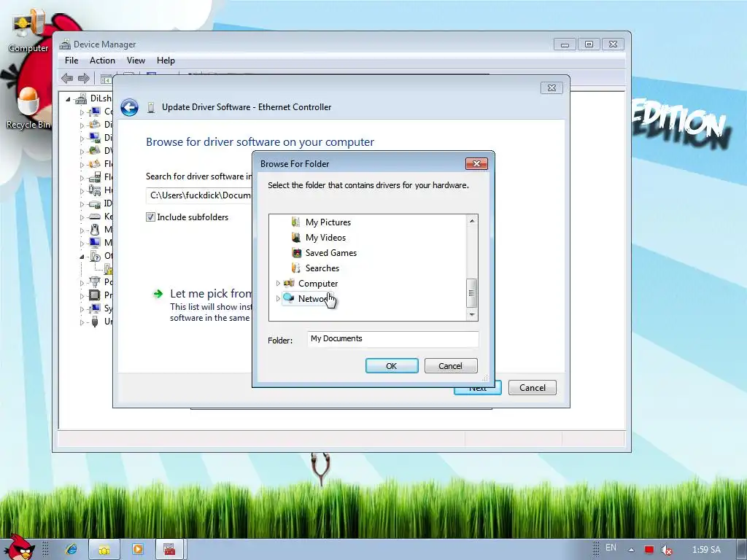Expand the Floppy drive controllers category

pos(82,178)
